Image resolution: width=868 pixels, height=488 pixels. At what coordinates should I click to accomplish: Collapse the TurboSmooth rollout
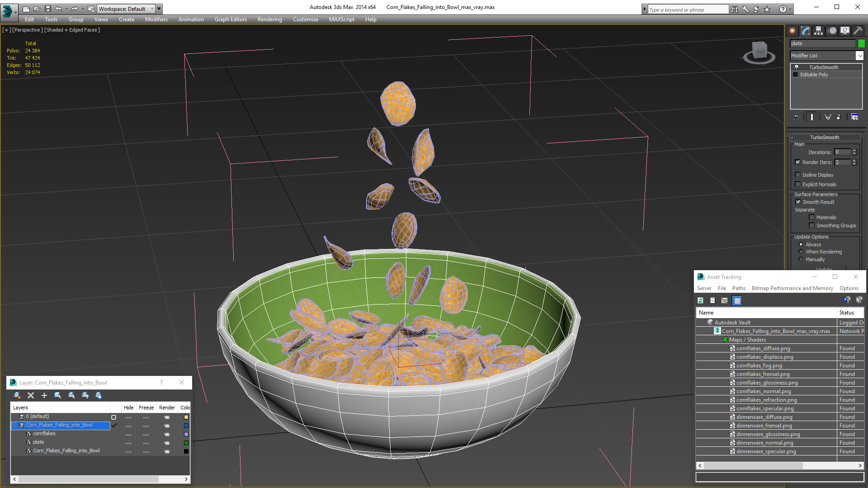pyautogui.click(x=792, y=137)
